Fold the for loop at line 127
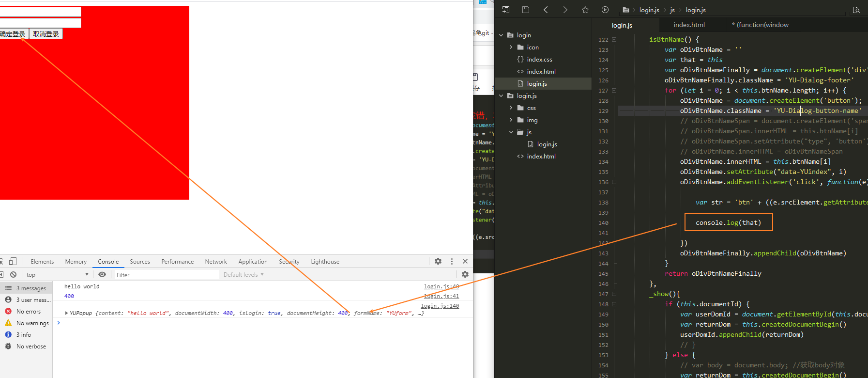 [614, 91]
